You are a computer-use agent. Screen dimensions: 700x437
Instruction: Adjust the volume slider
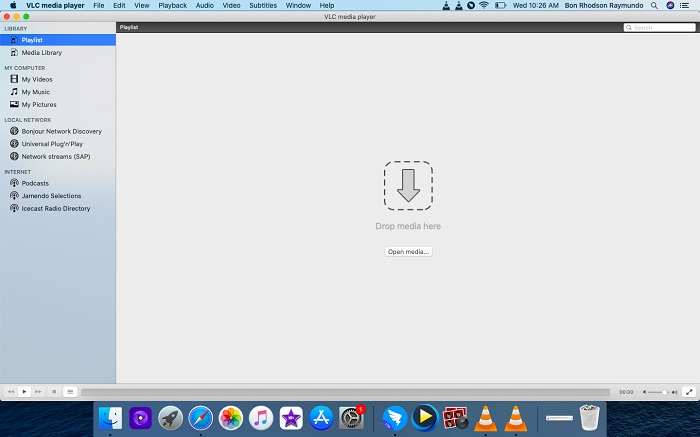click(658, 392)
